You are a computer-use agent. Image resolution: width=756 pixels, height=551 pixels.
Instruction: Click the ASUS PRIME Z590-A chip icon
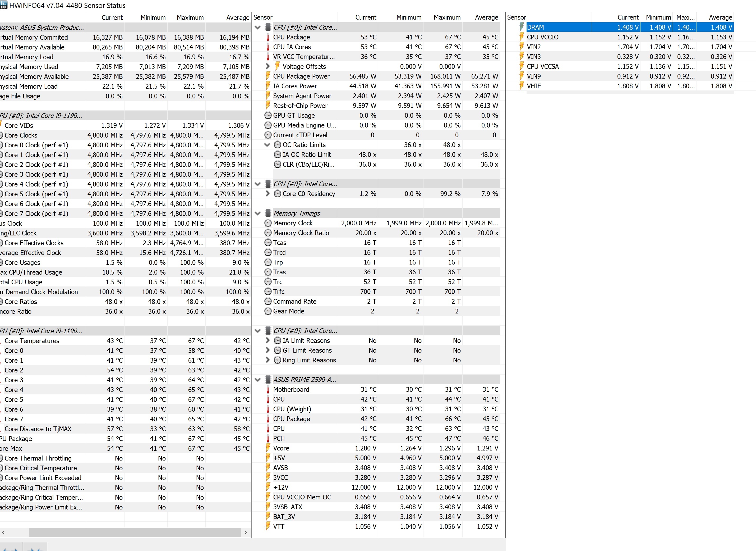click(268, 380)
